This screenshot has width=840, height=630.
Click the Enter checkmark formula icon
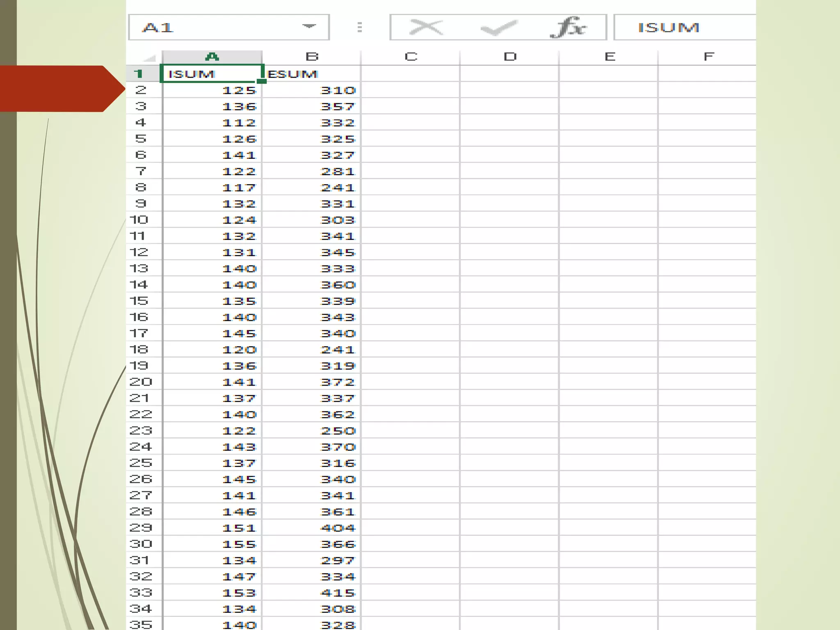498,28
